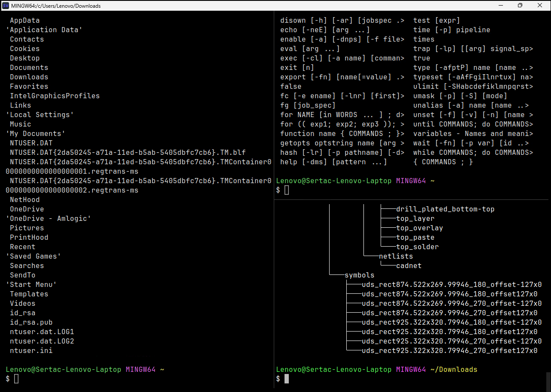Click the 'My Documents' listing entry
Image resolution: width=551 pixels, height=392 pixels.
pyautogui.click(x=36, y=134)
